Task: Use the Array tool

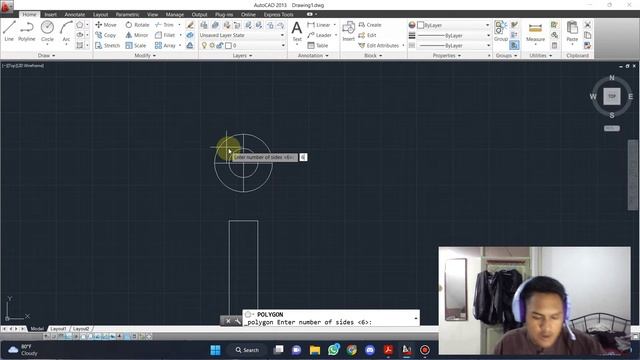Action: [165, 45]
